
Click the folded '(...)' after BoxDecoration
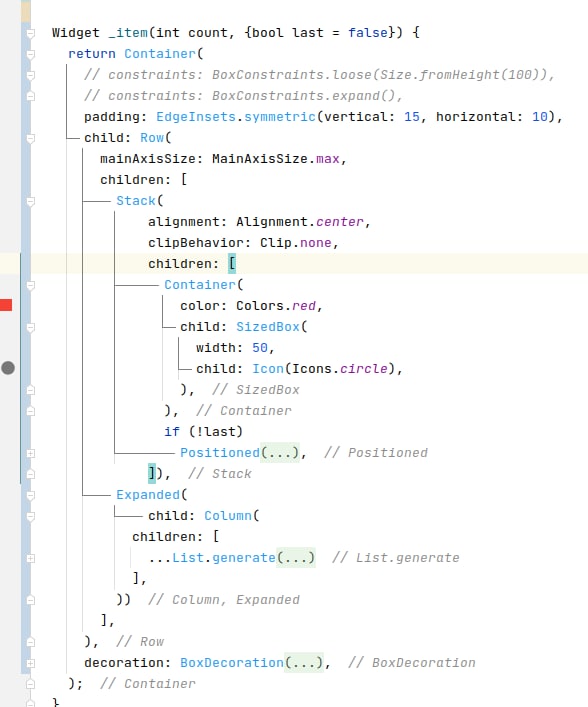[303, 663]
